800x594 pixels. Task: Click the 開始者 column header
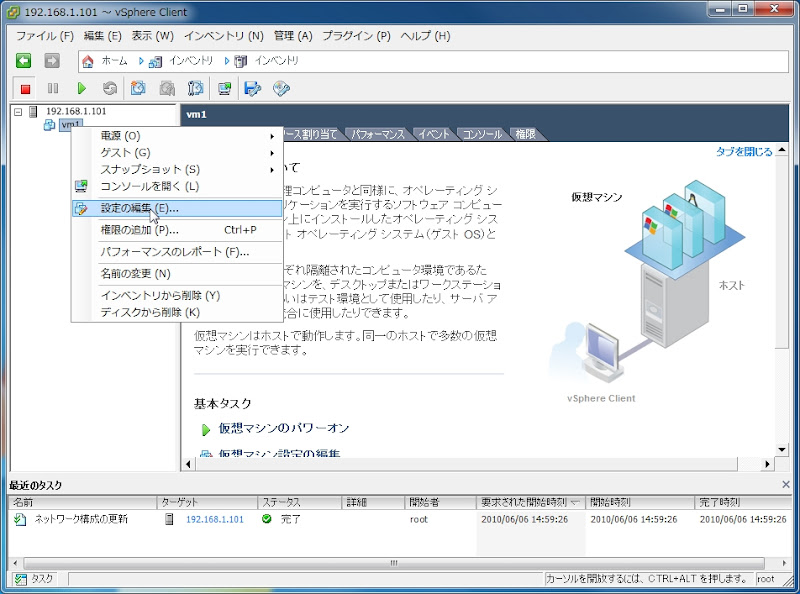click(441, 503)
